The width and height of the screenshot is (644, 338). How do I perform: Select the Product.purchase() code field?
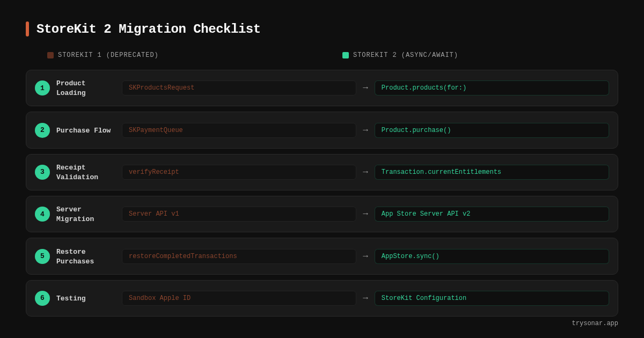492,130
